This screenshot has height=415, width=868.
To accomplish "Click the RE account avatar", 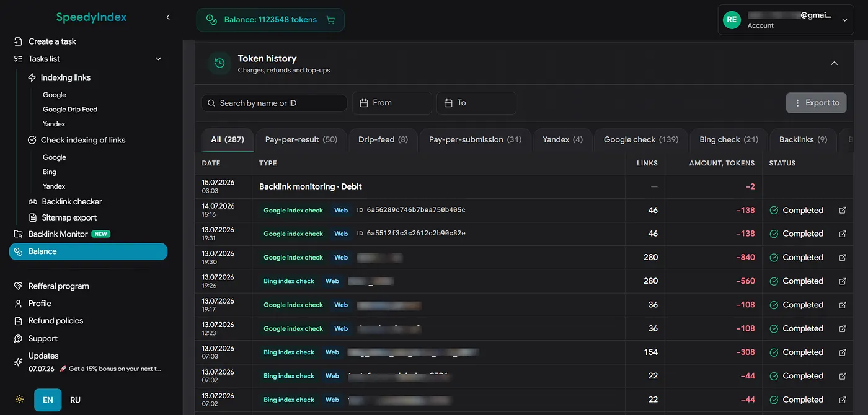I will pos(732,20).
